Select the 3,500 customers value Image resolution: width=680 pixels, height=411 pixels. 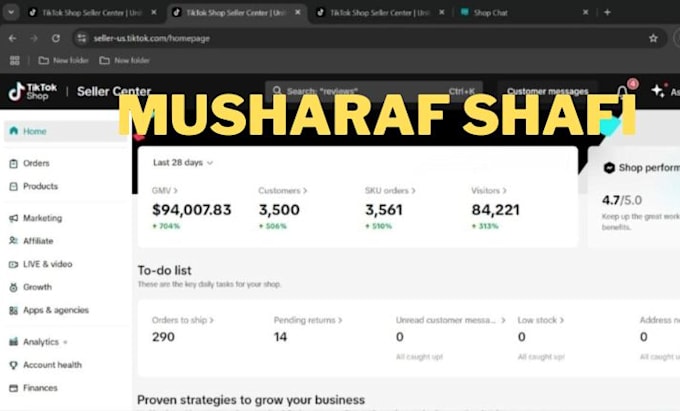tap(279, 210)
